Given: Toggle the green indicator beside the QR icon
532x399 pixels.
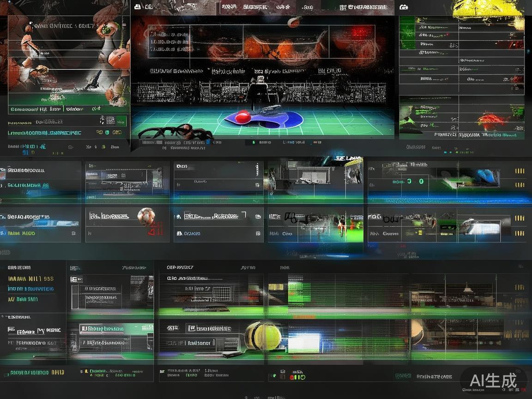Looking at the screenshot, I should (x=121, y=121).
